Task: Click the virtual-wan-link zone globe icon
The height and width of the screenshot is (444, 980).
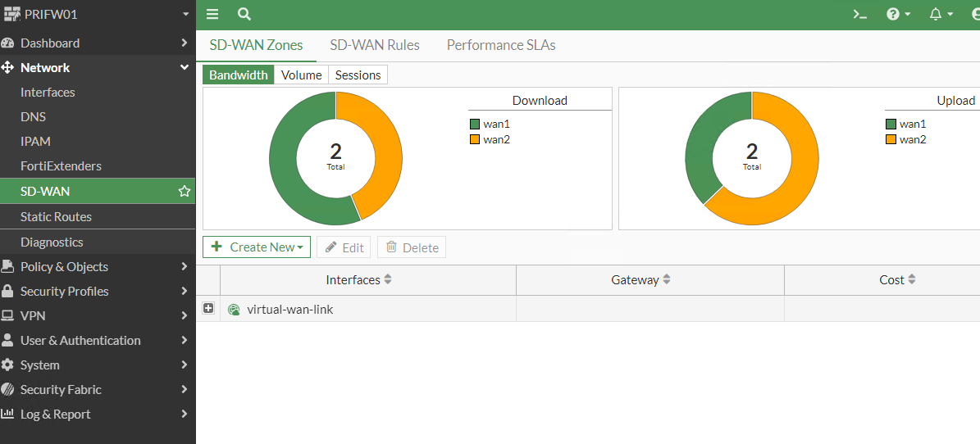Action: coord(234,309)
